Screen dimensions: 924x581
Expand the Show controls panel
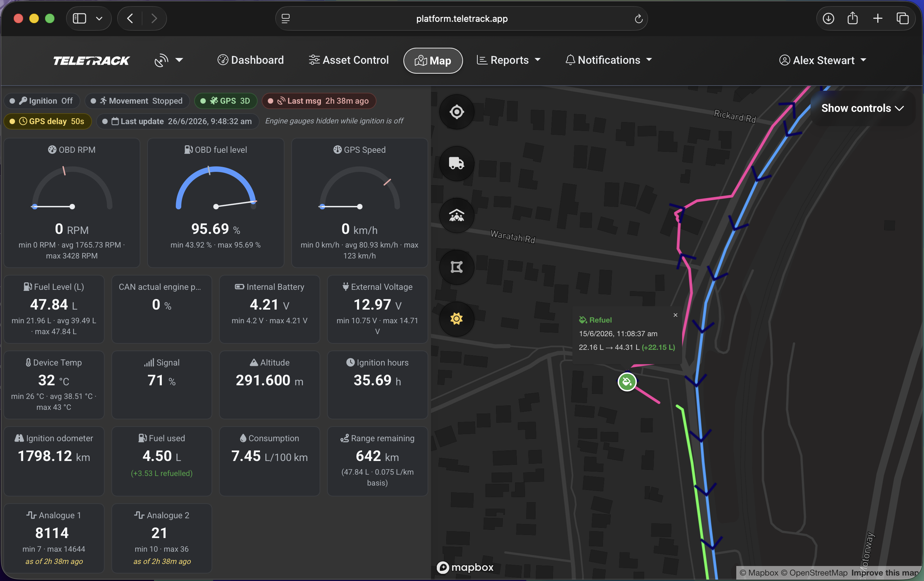pos(862,108)
